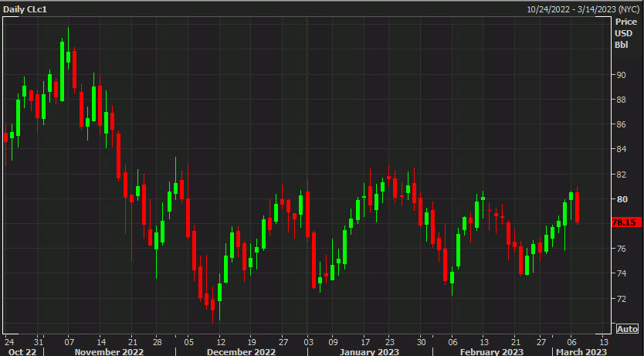This screenshot has height=356, width=644.
Task: Click the 05 date tick label
Action: coord(188,342)
